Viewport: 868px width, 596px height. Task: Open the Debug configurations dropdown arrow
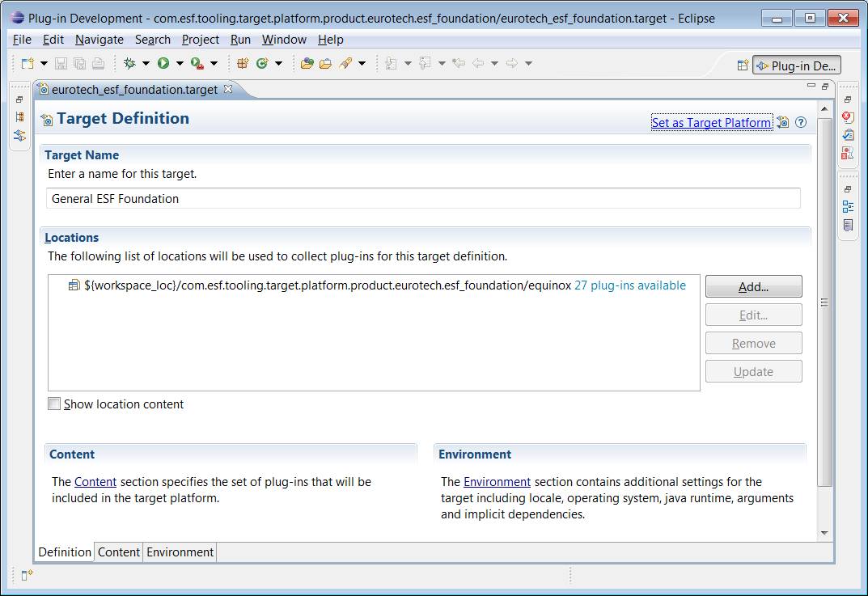146,64
